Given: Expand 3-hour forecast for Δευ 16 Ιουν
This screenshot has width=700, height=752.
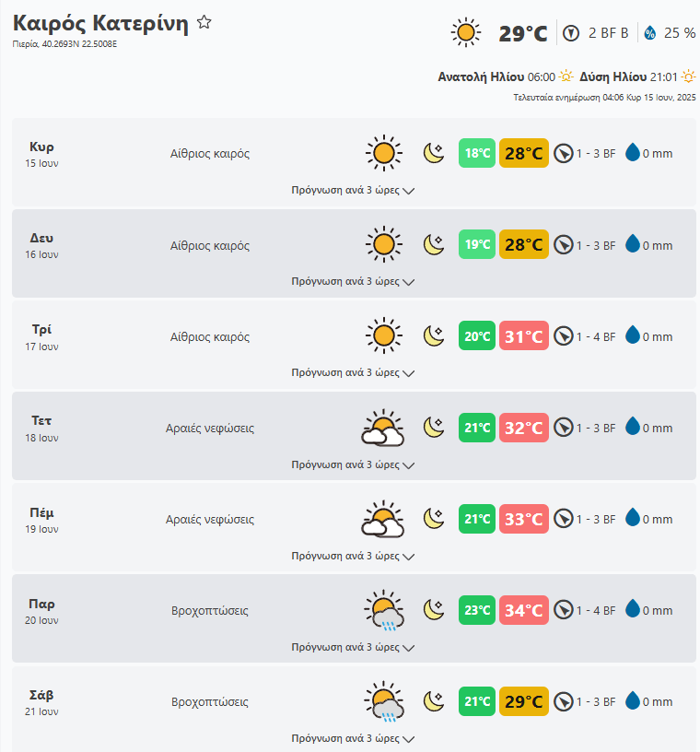Looking at the screenshot, I should [x=353, y=282].
